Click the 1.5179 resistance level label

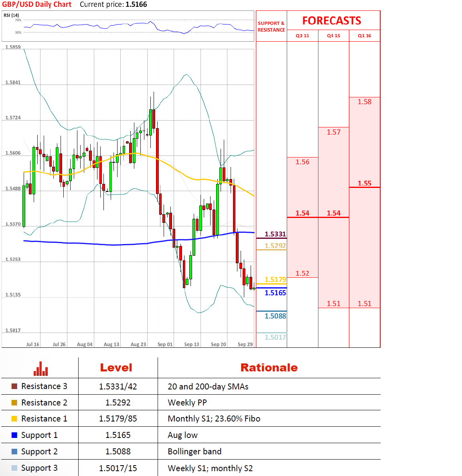(x=275, y=280)
